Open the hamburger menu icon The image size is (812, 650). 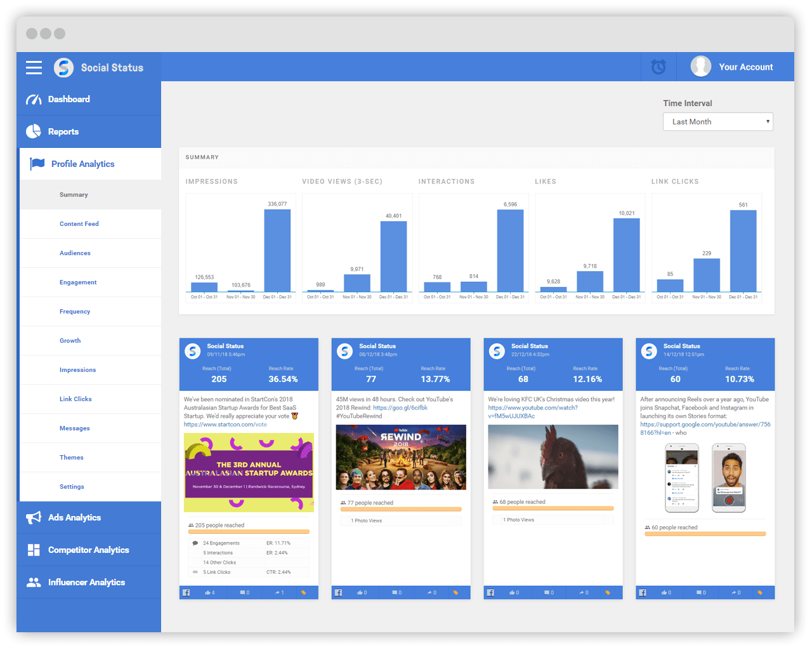tap(34, 67)
